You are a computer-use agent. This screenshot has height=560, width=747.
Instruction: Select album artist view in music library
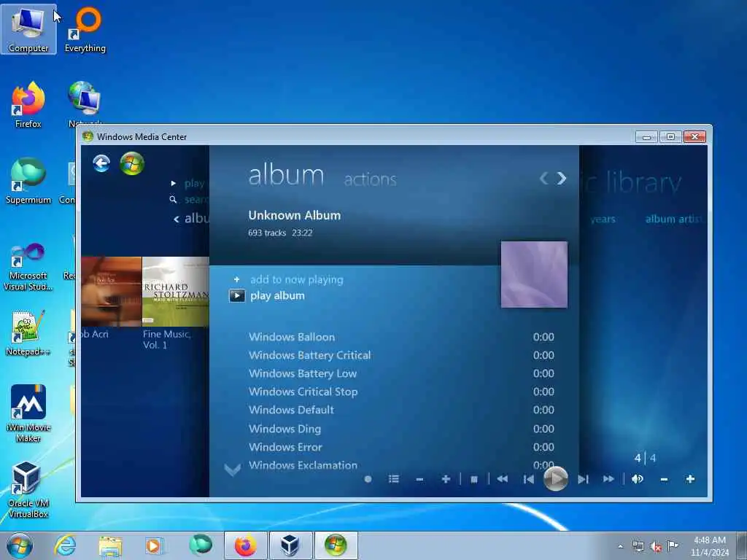point(673,219)
